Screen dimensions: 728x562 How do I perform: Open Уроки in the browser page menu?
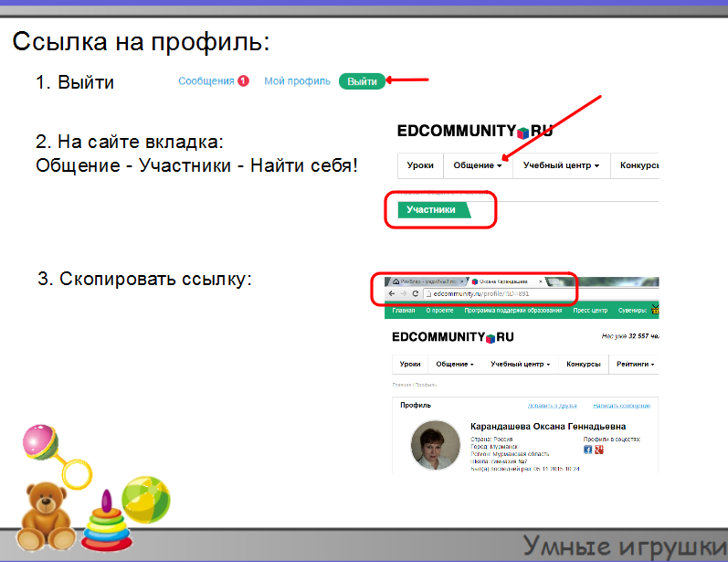click(410, 364)
